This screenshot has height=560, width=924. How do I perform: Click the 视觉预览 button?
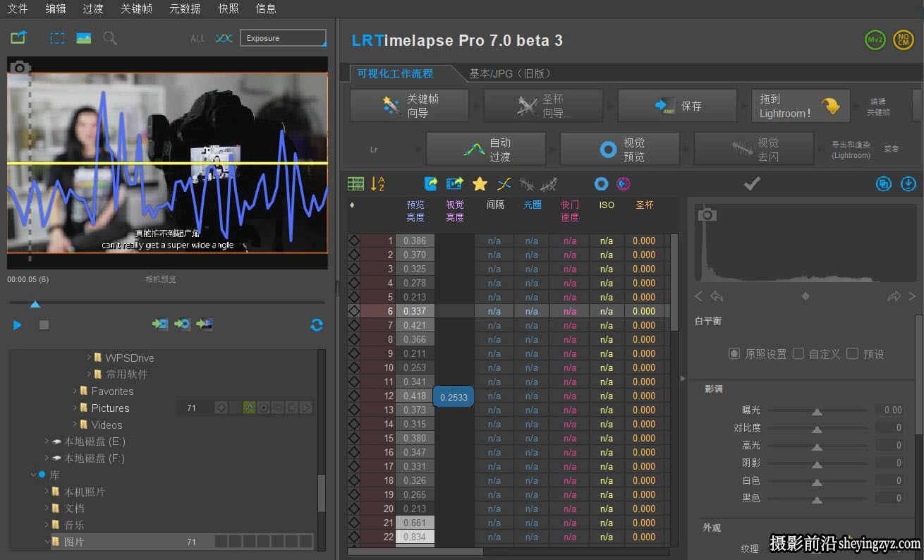coord(620,150)
